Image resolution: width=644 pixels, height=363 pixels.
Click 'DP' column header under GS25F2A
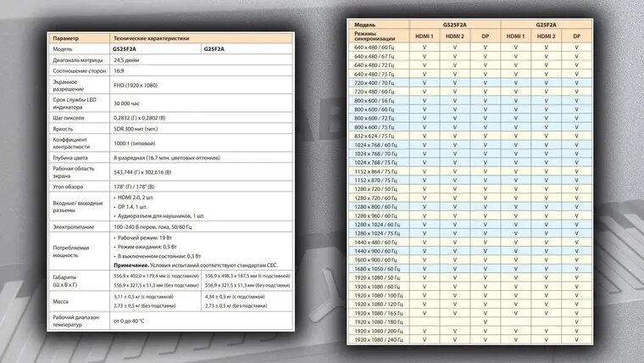click(485, 36)
